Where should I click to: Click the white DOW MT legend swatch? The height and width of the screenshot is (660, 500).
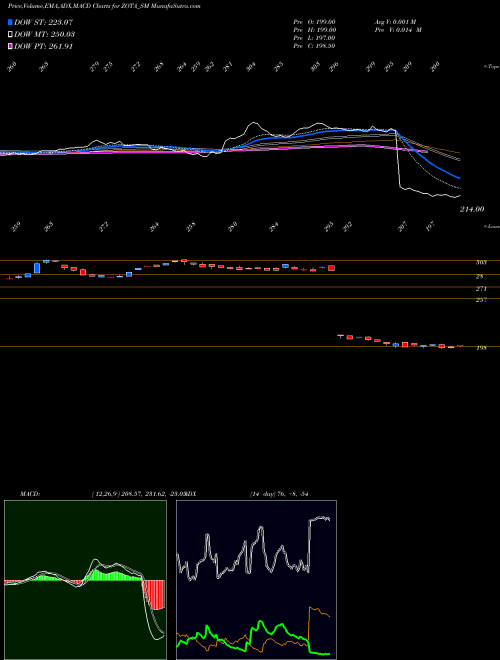(10, 34)
